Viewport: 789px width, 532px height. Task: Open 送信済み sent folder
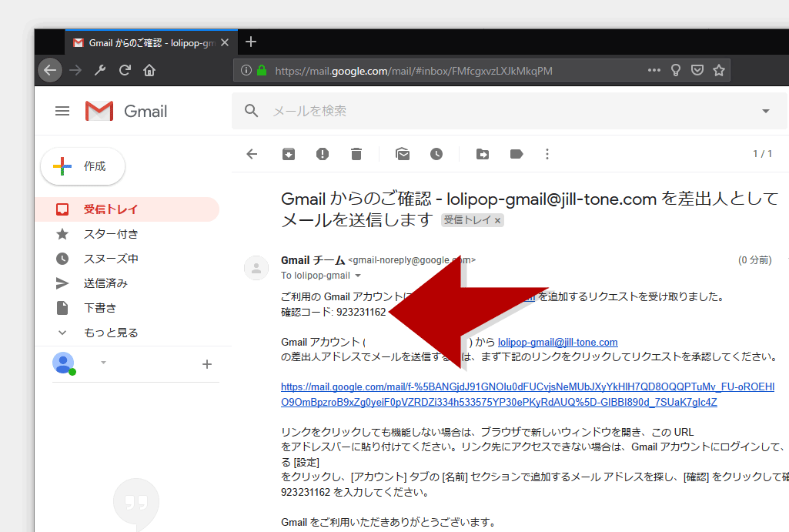[x=127, y=283]
